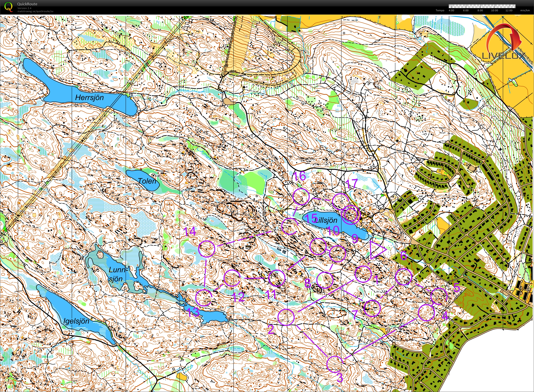Click the Tolen lake label

tap(147, 181)
